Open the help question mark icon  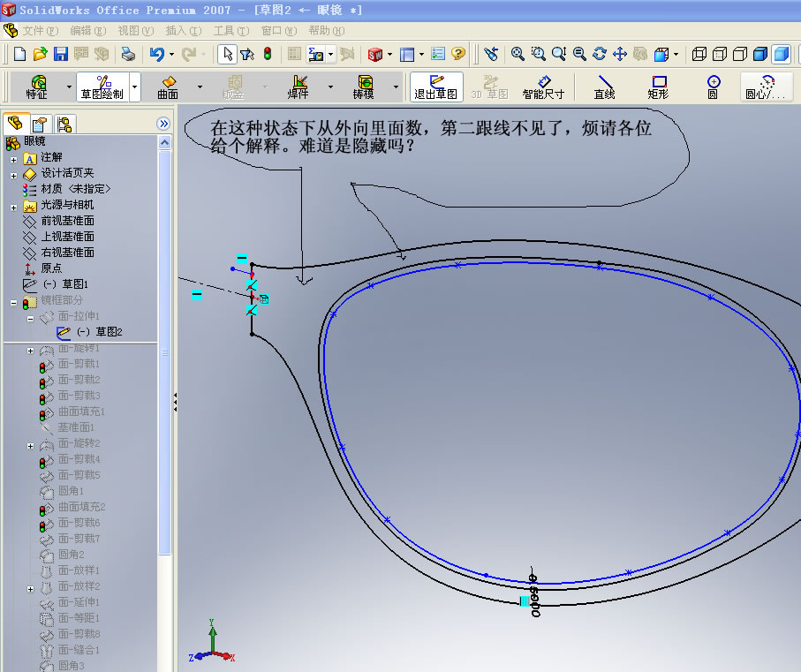[x=458, y=54]
